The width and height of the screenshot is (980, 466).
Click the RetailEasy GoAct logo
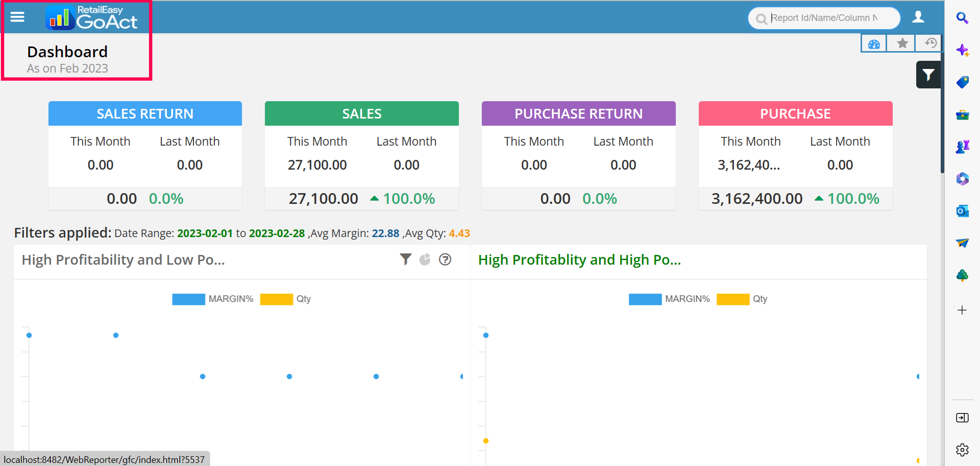[92, 18]
